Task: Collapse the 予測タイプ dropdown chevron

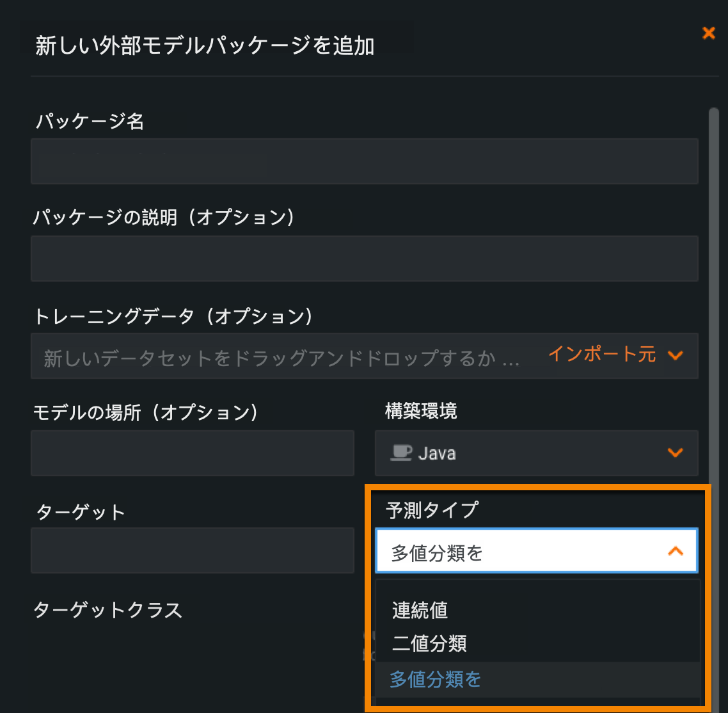Action: pos(676,551)
